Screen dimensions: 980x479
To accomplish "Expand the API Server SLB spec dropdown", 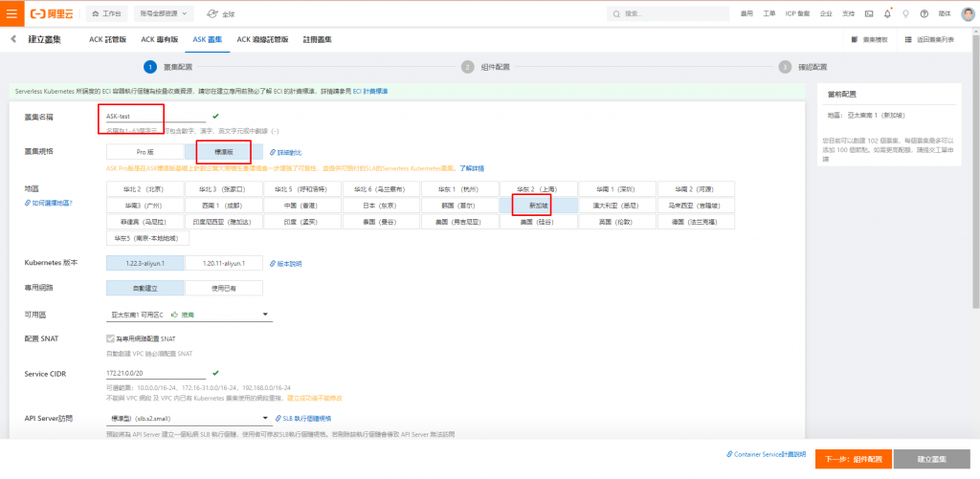I will click(189, 419).
